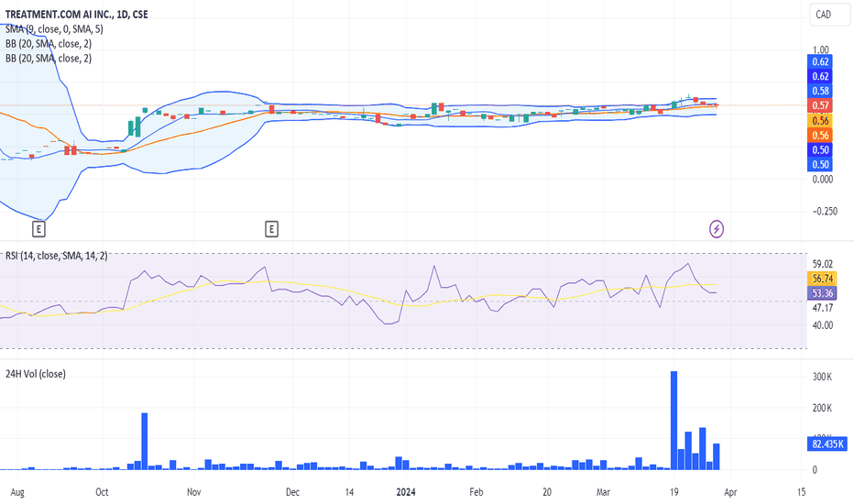Click the orange 0.56 SMA price label
This screenshot has width=854, height=504.
[x=820, y=135]
